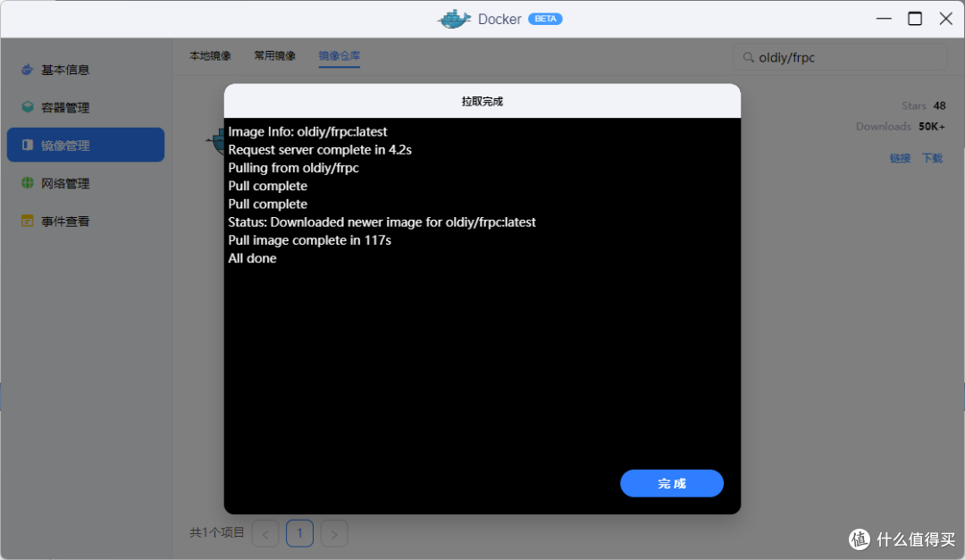Click the BETA badge
The image size is (965, 560).
(x=545, y=19)
